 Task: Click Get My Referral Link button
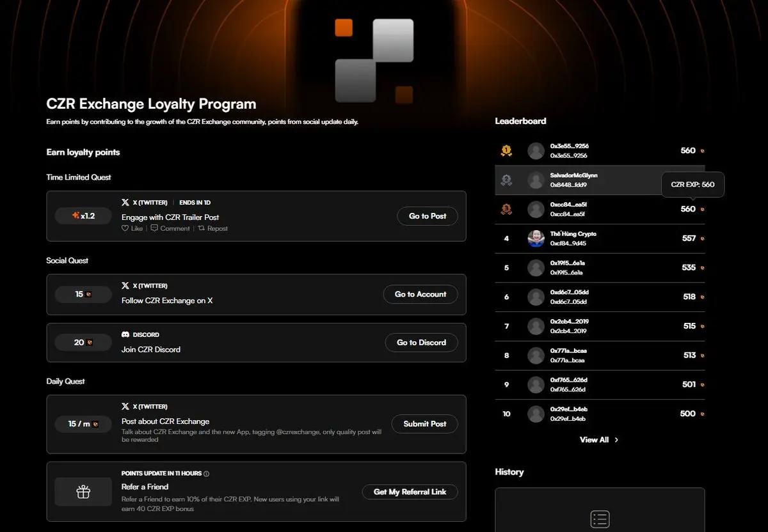coord(410,492)
